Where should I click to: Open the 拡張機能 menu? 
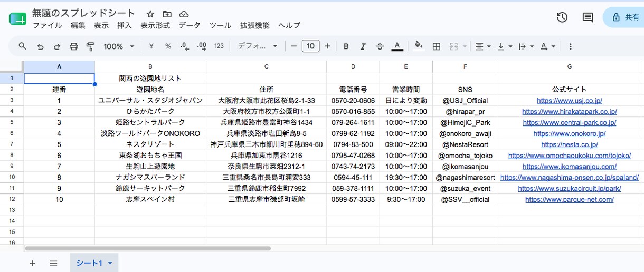255,25
